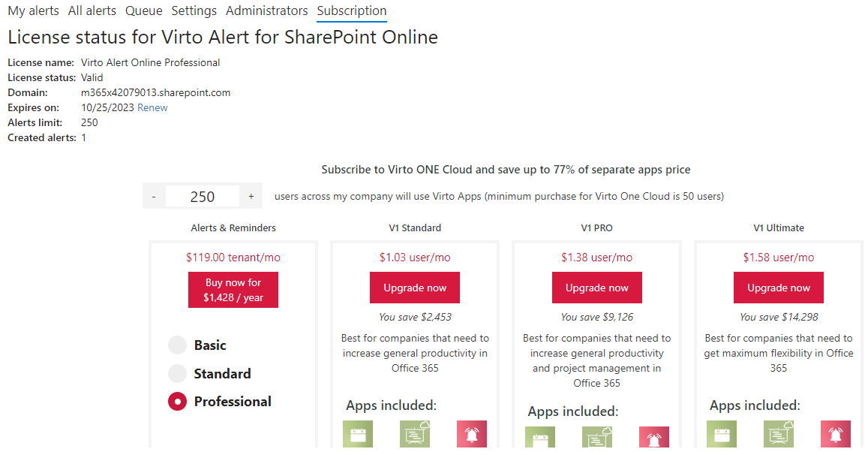
Task: Click the Renew license link
Action: (x=152, y=107)
